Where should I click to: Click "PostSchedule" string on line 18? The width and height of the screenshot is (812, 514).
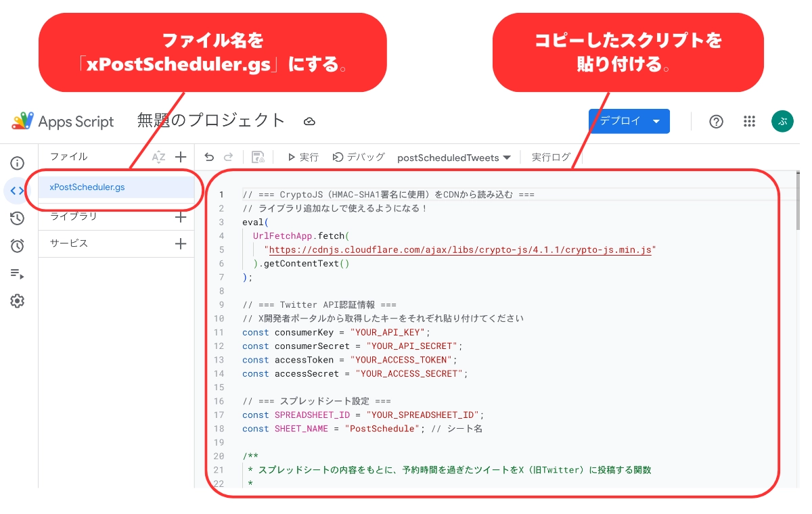[x=382, y=429]
